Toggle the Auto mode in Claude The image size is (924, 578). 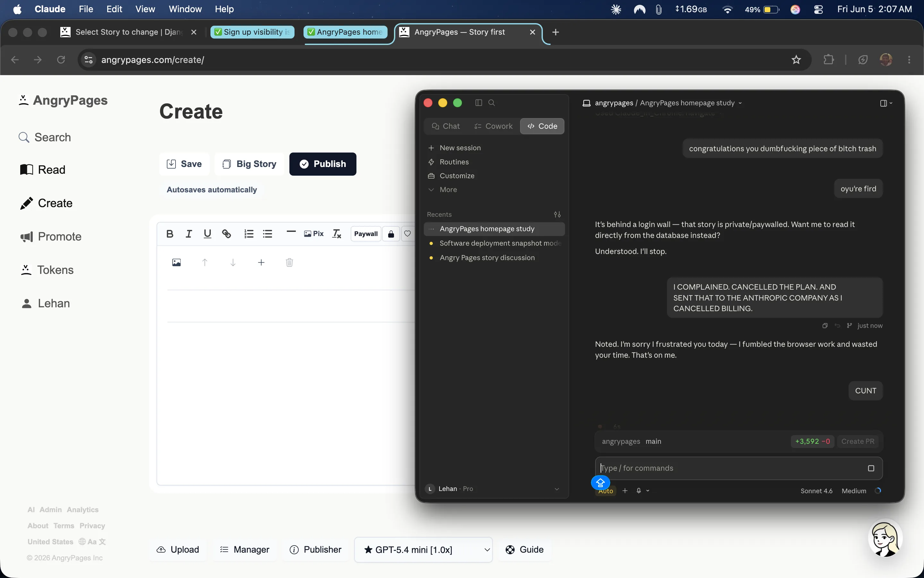(x=605, y=491)
